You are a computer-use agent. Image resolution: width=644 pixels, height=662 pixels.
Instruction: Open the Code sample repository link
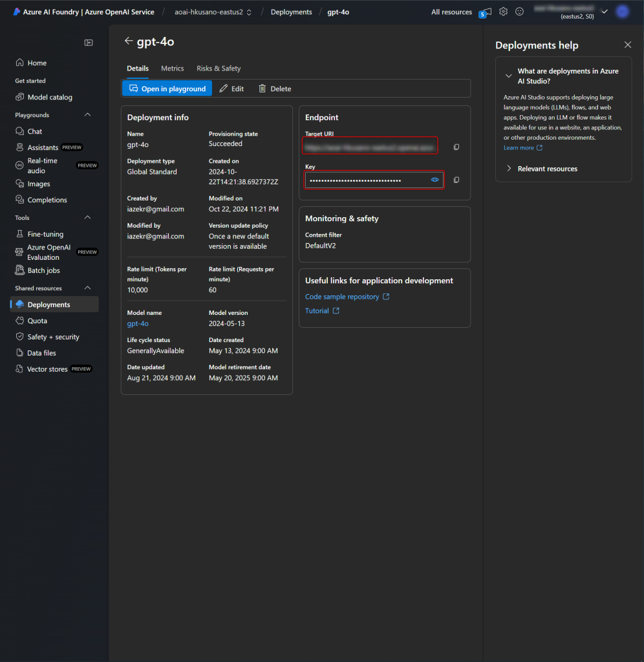pyautogui.click(x=347, y=297)
